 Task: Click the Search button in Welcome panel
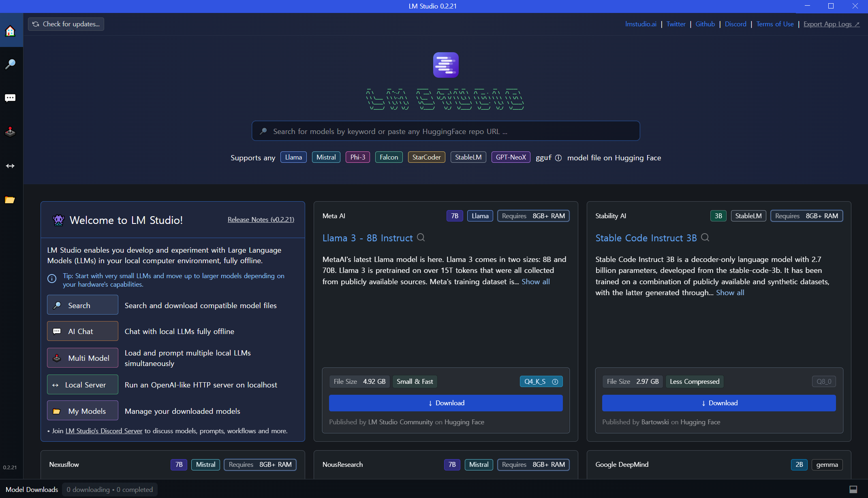coord(83,305)
